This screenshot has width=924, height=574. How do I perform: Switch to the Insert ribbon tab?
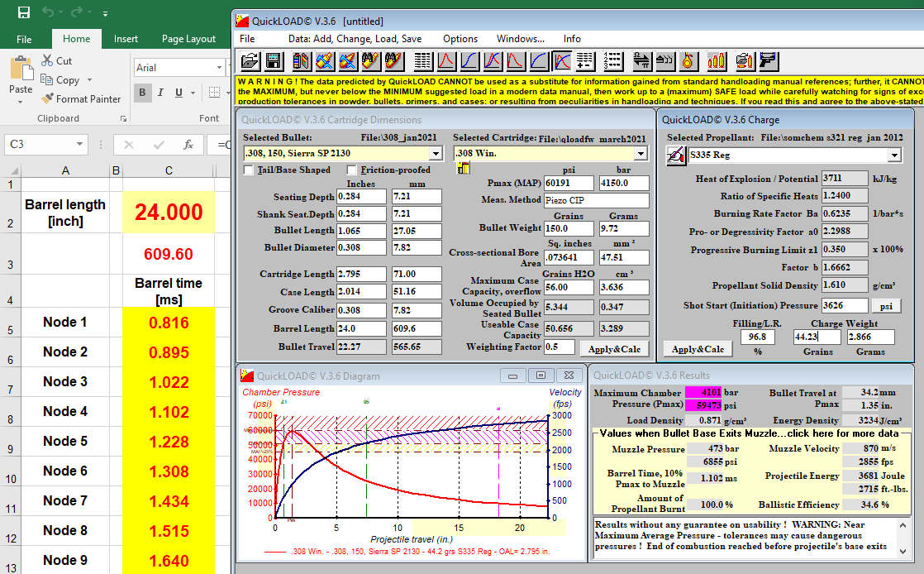point(126,39)
